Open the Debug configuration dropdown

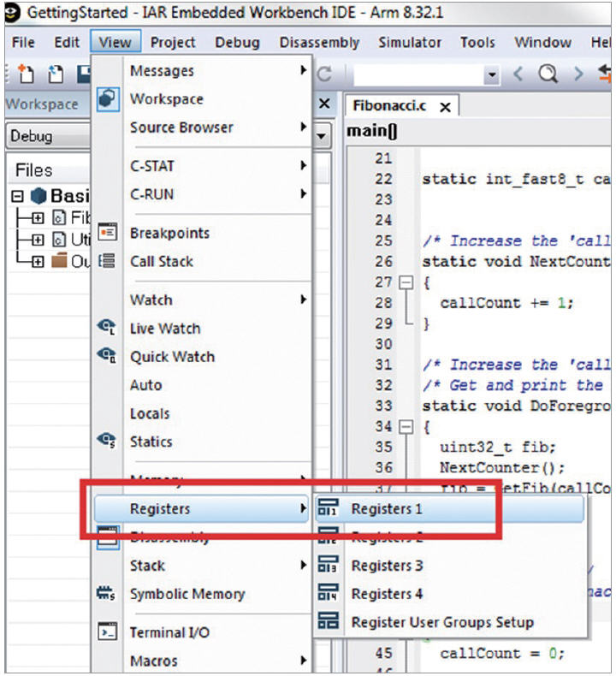pyautogui.click(x=322, y=137)
